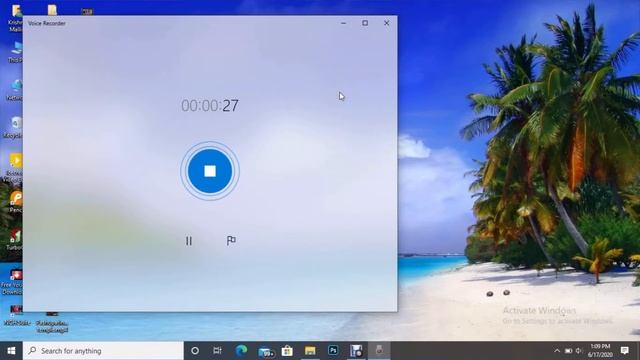Open the Action Center notifications icon
The height and width of the screenshot is (360, 640).
coord(624,351)
